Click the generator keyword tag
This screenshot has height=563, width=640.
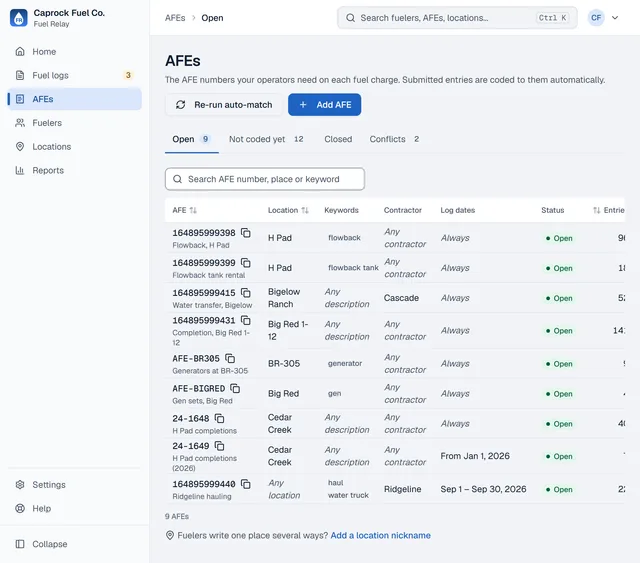point(345,363)
